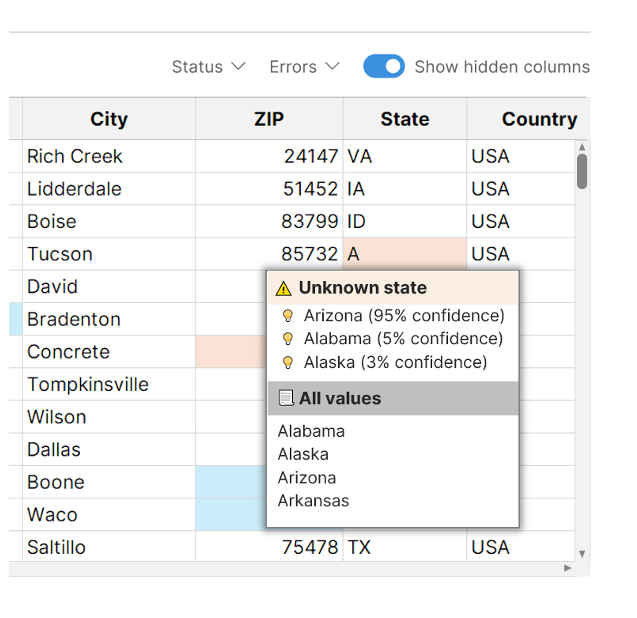Toggle the Show hidden columns switch
The height and width of the screenshot is (618, 637).
(384, 66)
